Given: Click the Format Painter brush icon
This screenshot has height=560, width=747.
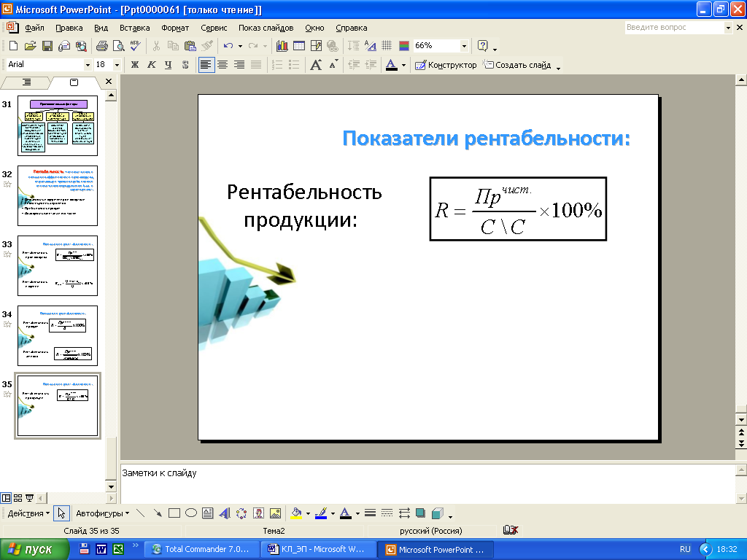Looking at the screenshot, I should pyautogui.click(x=206, y=46).
